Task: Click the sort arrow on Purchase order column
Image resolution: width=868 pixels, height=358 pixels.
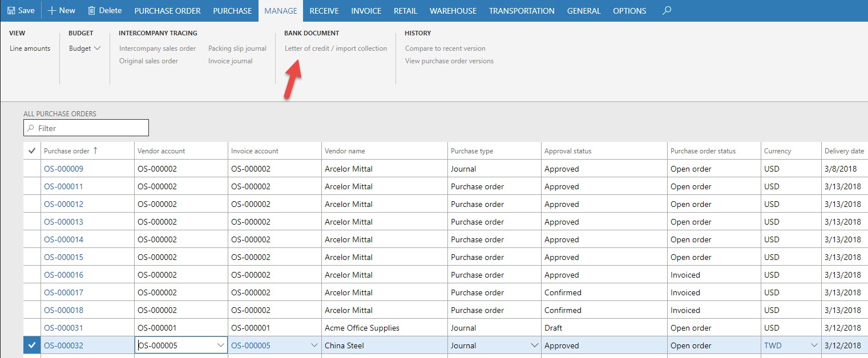Action: [x=95, y=150]
